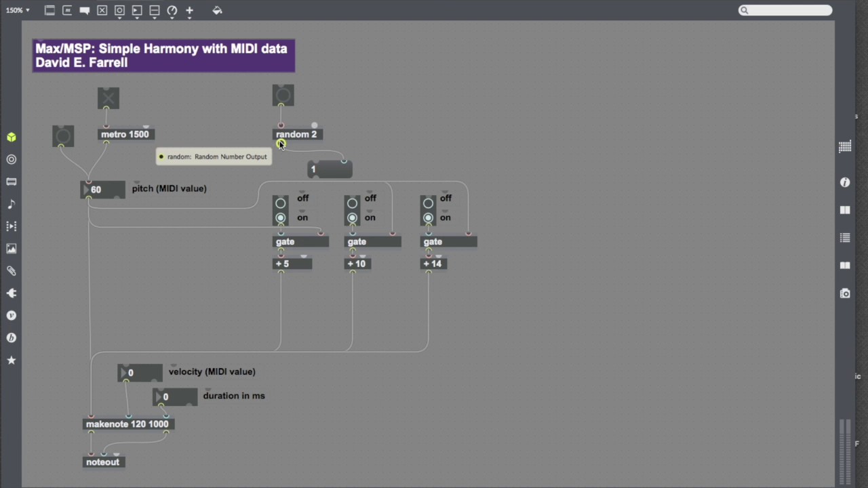Click the magnifier in the search field
Screen dimensions: 868x488
point(745,10)
